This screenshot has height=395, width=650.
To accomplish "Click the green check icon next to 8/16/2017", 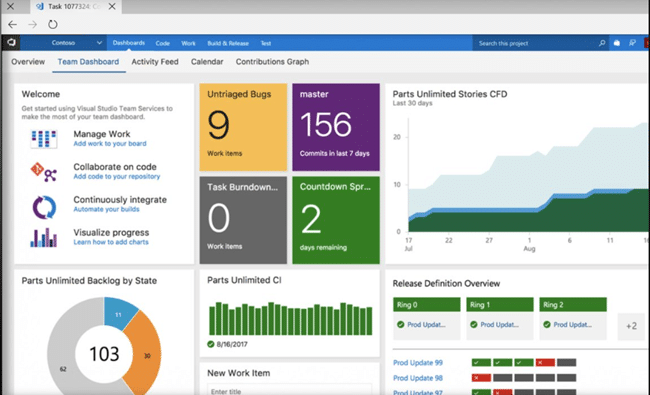I will 211,344.
